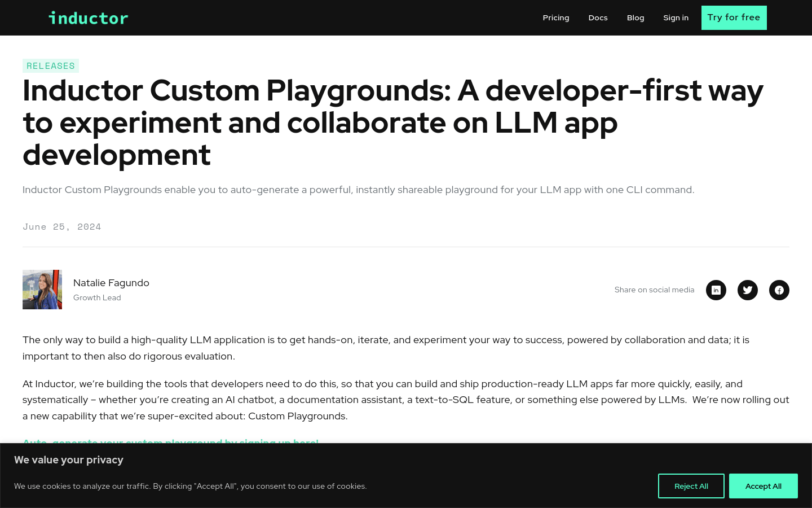Share post on Twitter icon
The image size is (812, 508).
[x=748, y=290]
